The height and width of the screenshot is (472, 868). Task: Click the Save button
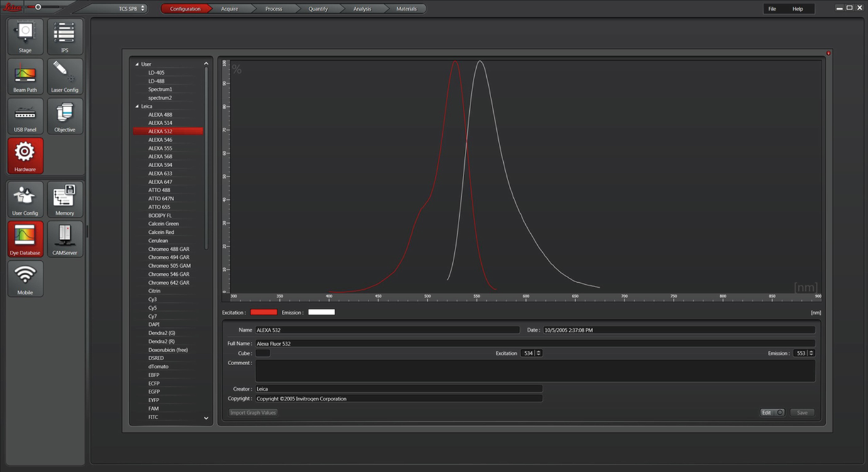pos(802,412)
